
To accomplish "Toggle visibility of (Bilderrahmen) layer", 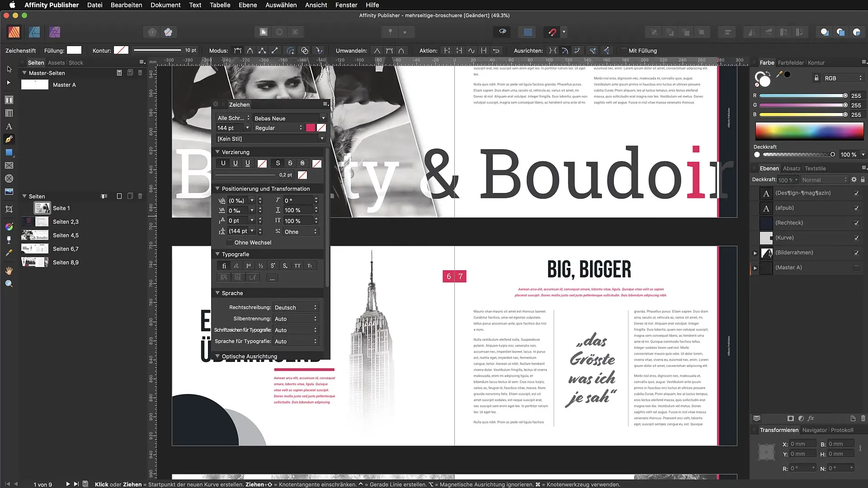I will pyautogui.click(x=856, y=253).
